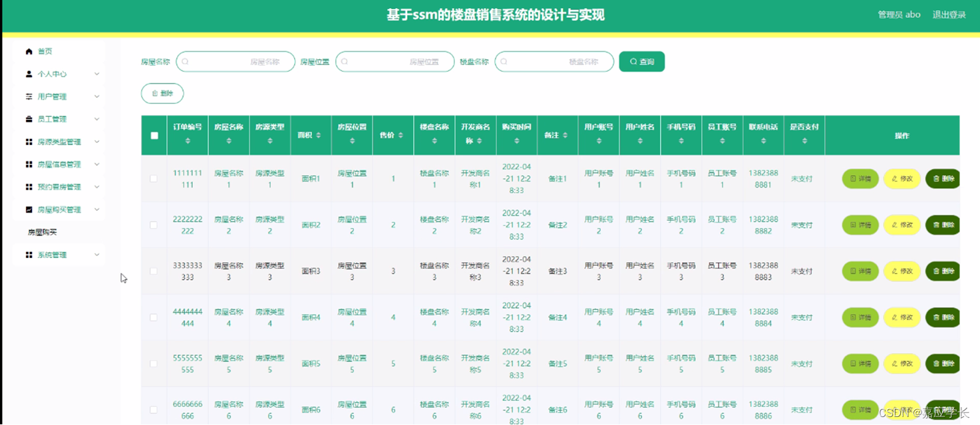The height and width of the screenshot is (425, 980).
Task: Click the briefcase icon for 员工管理
Action: click(x=29, y=119)
